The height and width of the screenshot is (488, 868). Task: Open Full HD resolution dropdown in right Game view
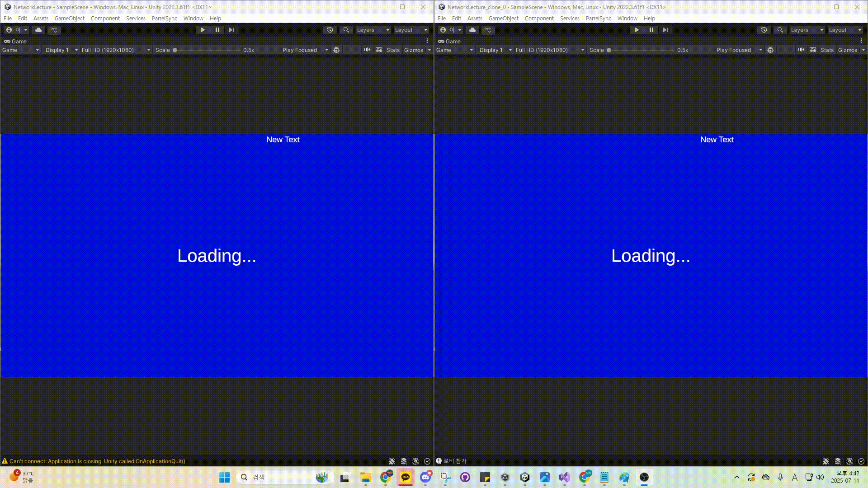[x=549, y=50]
